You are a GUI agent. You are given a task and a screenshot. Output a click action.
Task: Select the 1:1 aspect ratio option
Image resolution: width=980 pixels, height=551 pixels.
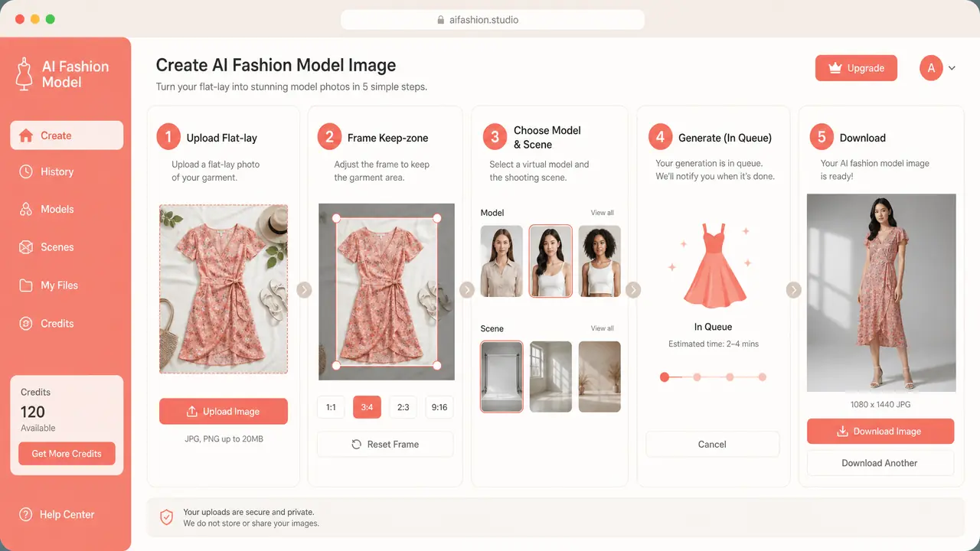pos(331,407)
